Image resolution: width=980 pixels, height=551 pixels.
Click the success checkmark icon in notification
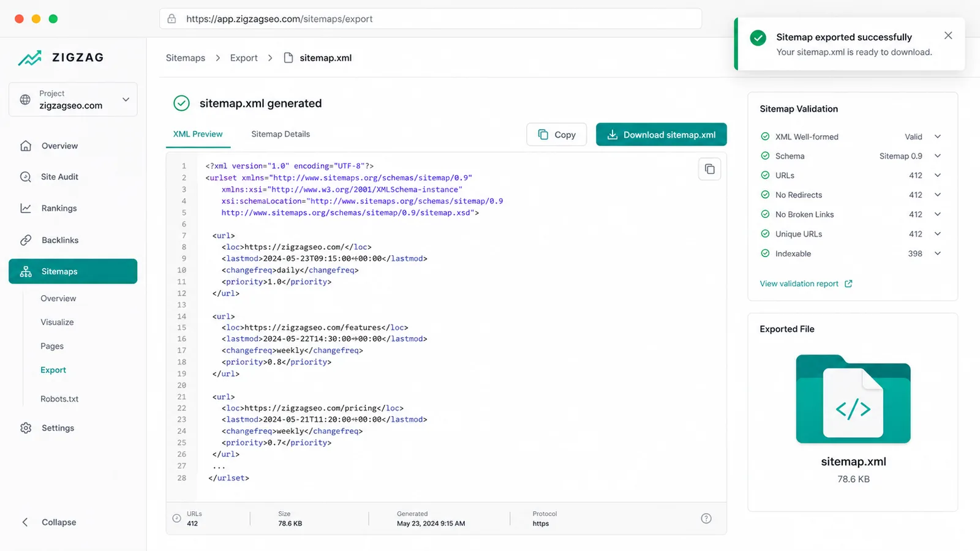758,38
